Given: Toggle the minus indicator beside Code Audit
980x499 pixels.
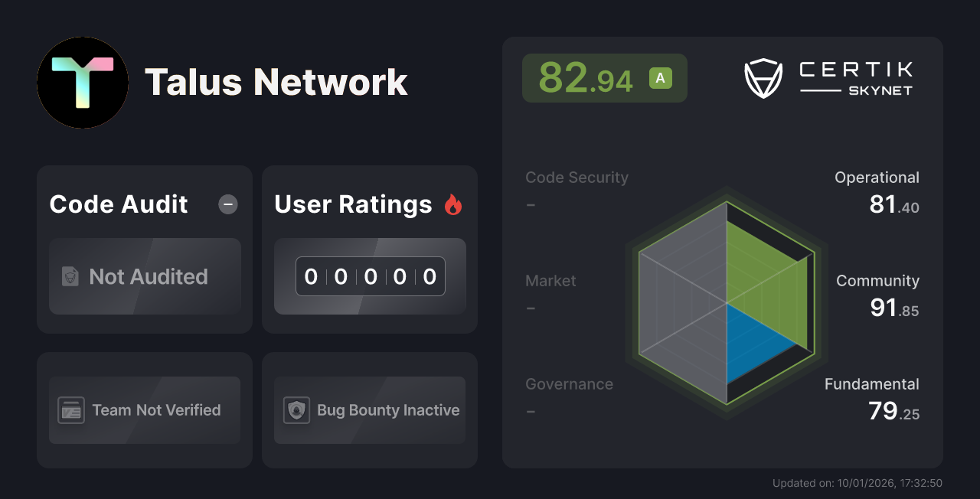Looking at the screenshot, I should (x=227, y=204).
